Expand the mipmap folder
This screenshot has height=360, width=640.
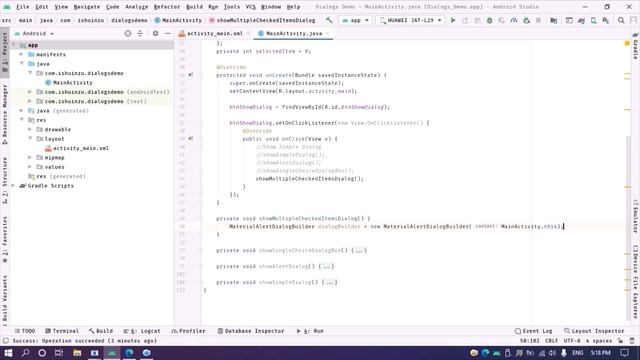pyautogui.click(x=30, y=158)
